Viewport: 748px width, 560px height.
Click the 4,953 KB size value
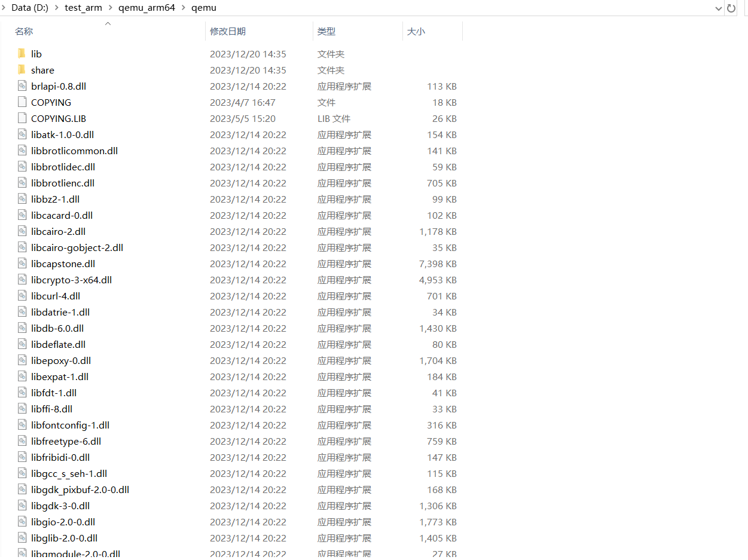[438, 280]
